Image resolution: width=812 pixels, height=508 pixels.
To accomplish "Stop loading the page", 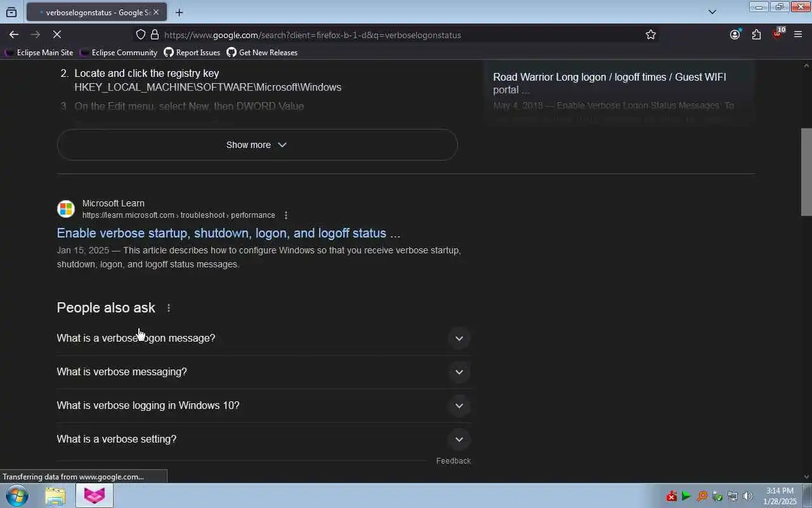I will coord(57,35).
